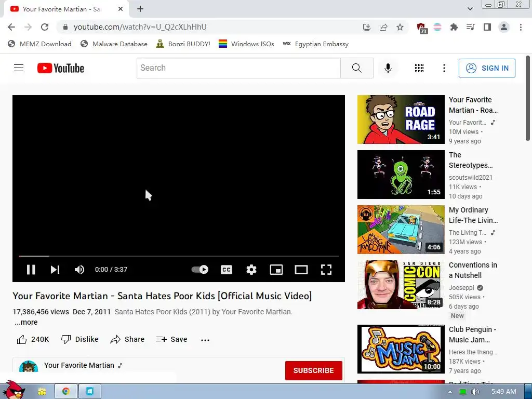Toggle the autoplay switch in player

[200, 270]
